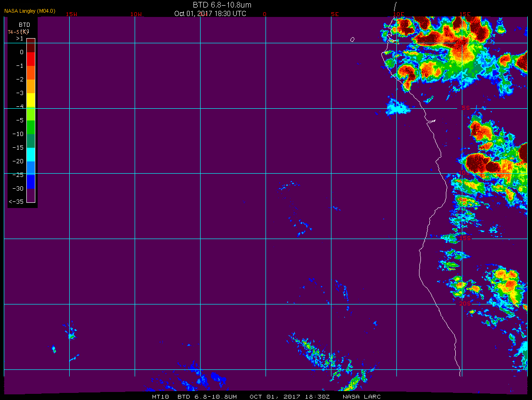Select the 5E longitude label

coord(335,14)
